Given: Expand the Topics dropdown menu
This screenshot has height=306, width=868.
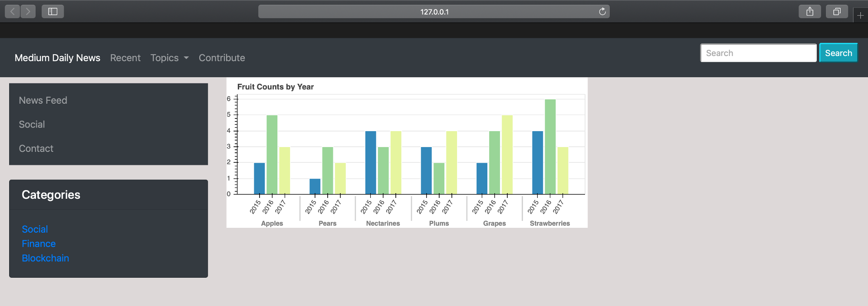Looking at the screenshot, I should point(169,58).
